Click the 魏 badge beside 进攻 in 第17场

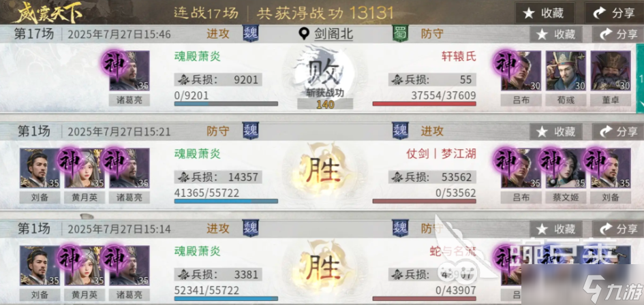pos(250,34)
